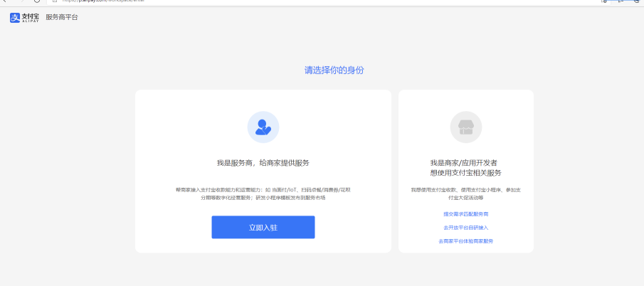This screenshot has width=644, height=286.
Task: Click the gray merchant storefront icon
Action: (x=466, y=127)
